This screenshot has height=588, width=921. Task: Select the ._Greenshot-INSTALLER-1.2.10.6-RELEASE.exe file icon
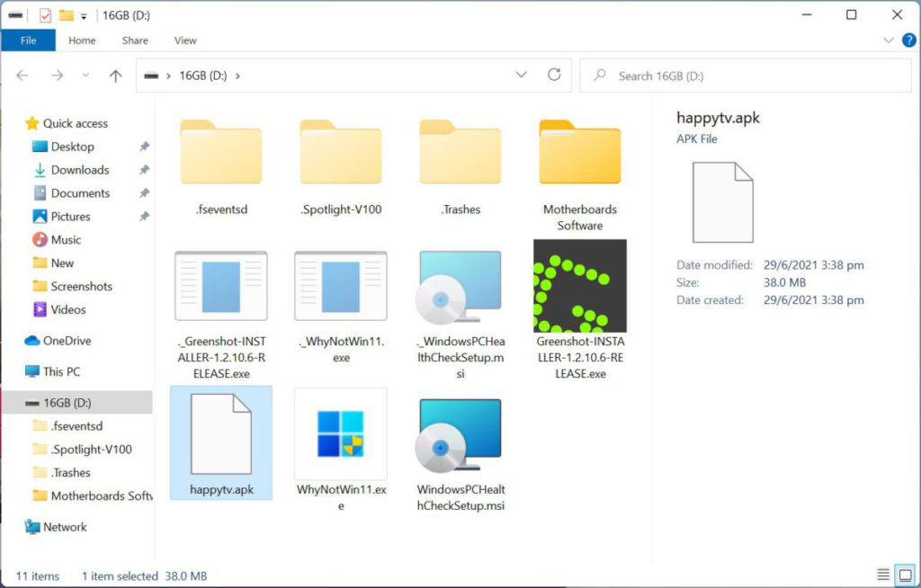[x=221, y=286]
